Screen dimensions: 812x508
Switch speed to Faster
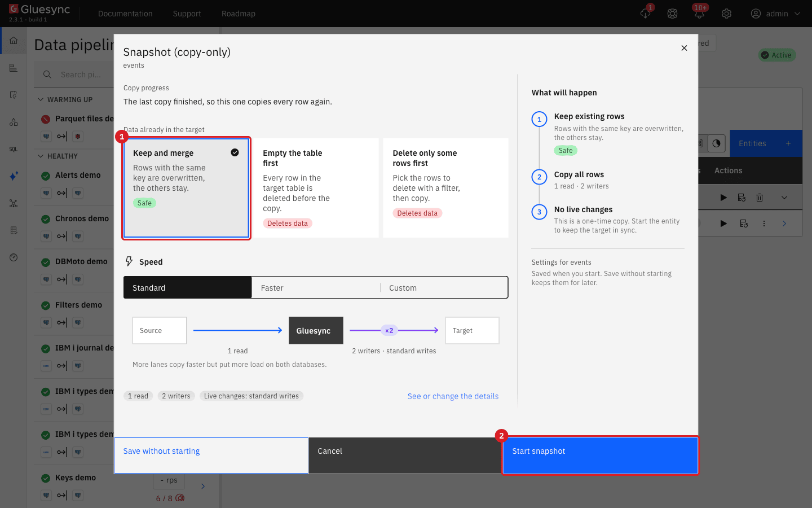point(316,287)
